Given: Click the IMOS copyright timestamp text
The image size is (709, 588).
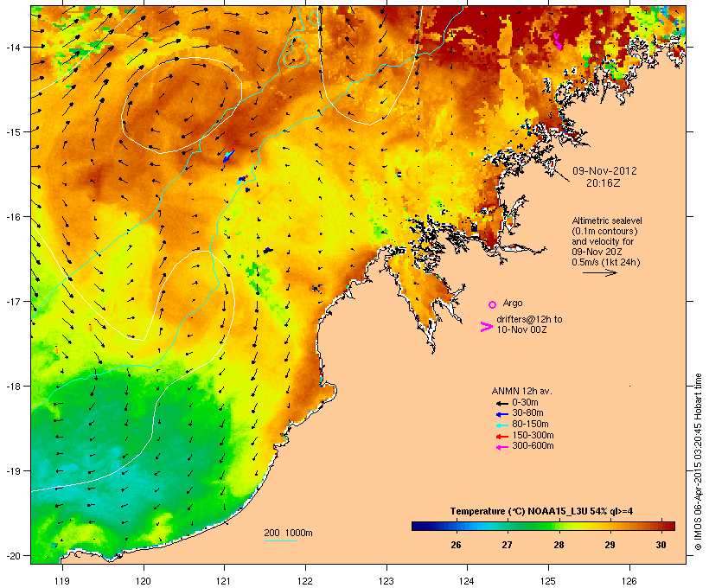Looking at the screenshot, I should (x=698, y=462).
